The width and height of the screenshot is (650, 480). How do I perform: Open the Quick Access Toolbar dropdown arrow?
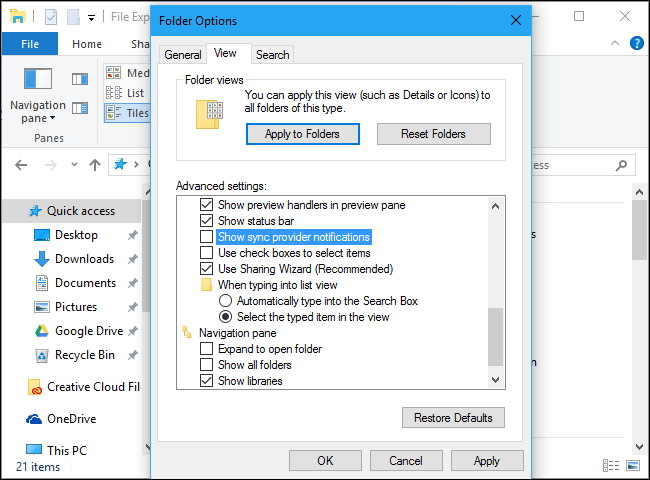tap(91, 17)
